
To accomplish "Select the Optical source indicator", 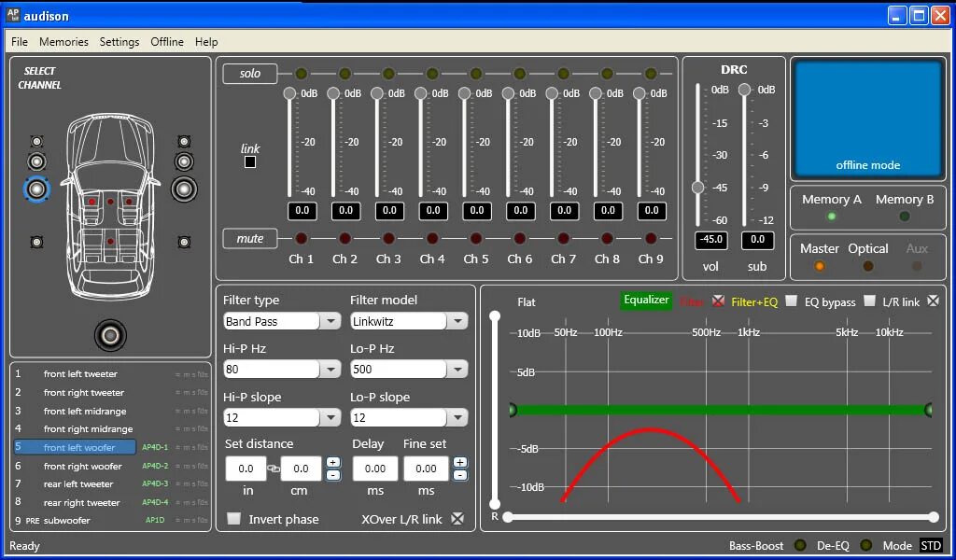I will click(867, 266).
